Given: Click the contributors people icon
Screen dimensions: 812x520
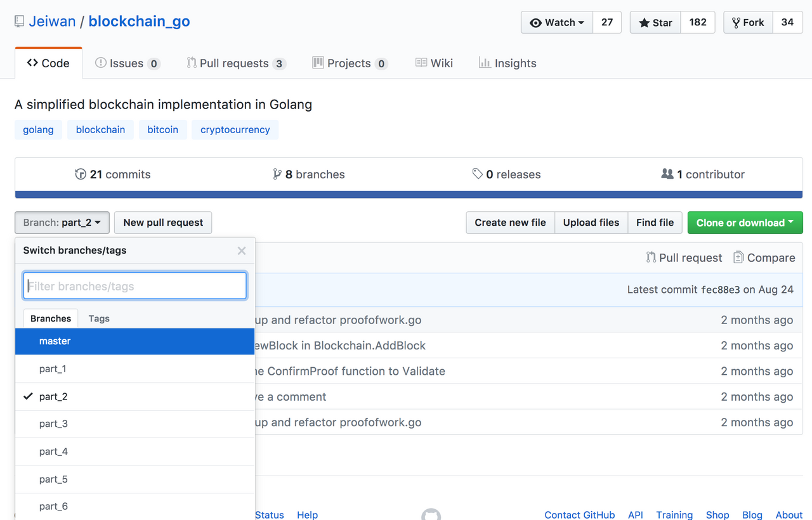Looking at the screenshot, I should [x=667, y=174].
